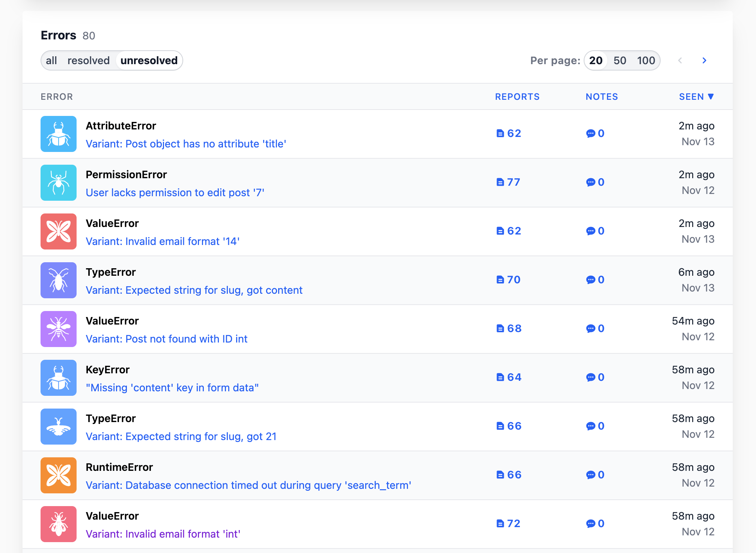Open the 'User lacks permission to edit post' variant
This screenshot has height=553, width=756.
175,192
